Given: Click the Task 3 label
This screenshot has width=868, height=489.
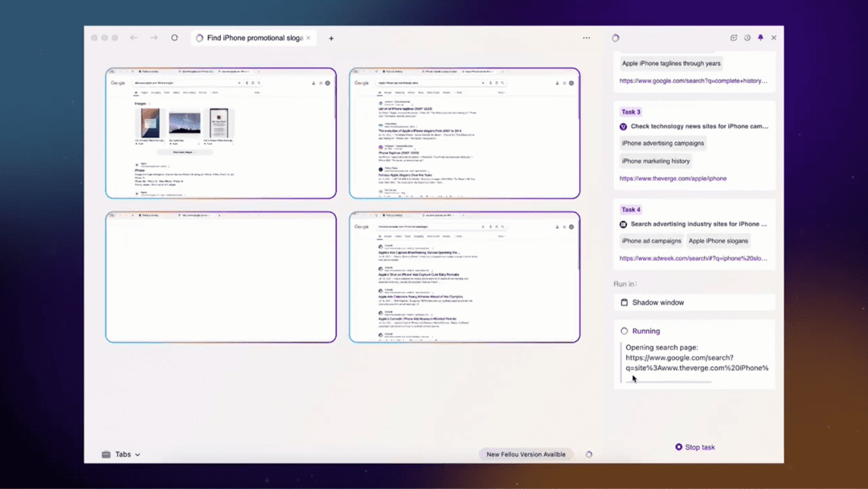Looking at the screenshot, I should [631, 112].
